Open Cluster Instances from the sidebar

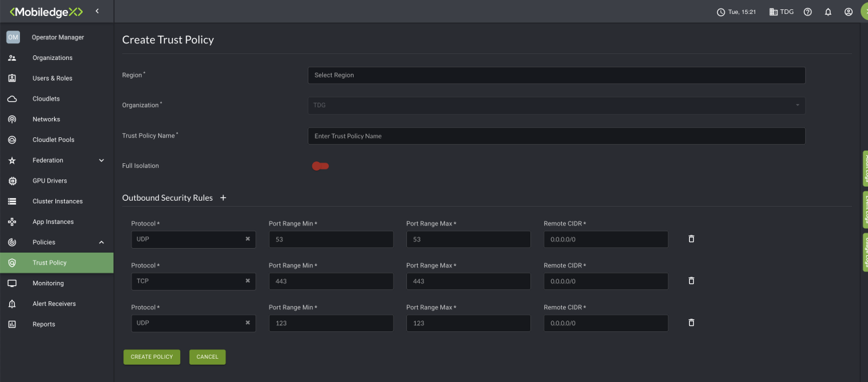coord(57,201)
